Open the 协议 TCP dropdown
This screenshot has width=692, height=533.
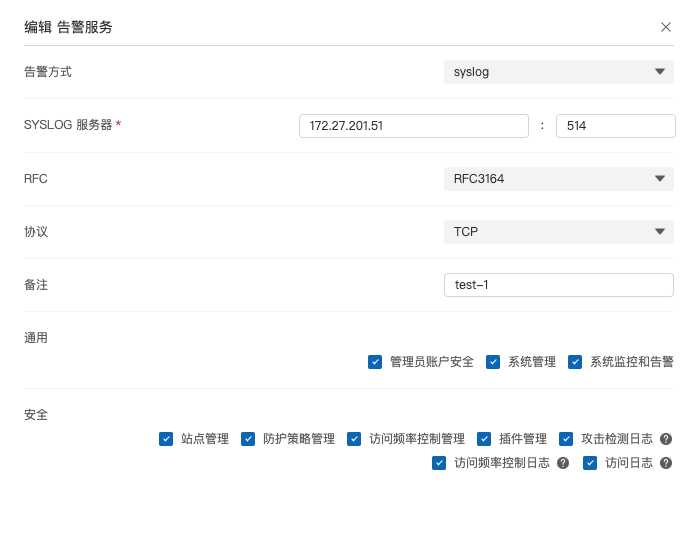558,232
